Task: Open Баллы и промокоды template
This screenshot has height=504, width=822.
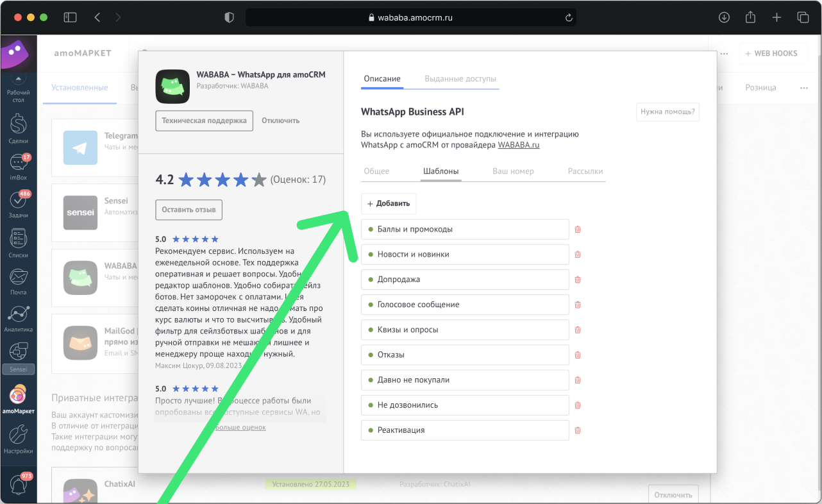Action: (465, 230)
